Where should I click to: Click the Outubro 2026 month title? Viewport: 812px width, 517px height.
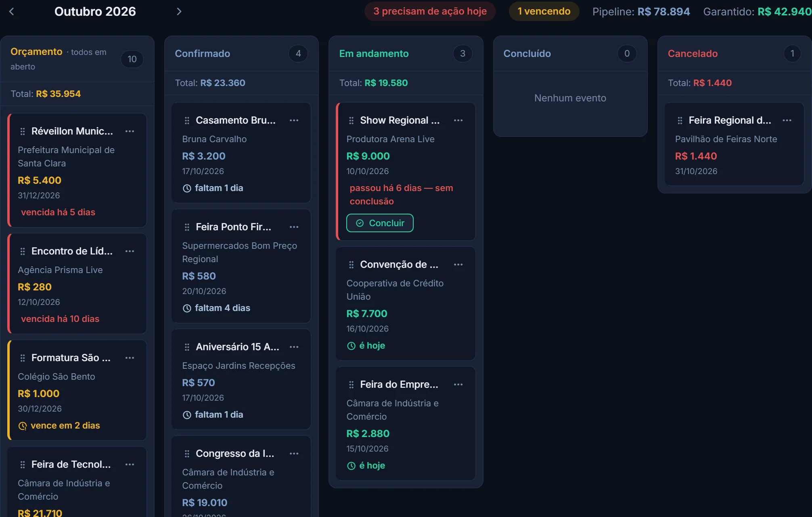pyautogui.click(x=95, y=11)
